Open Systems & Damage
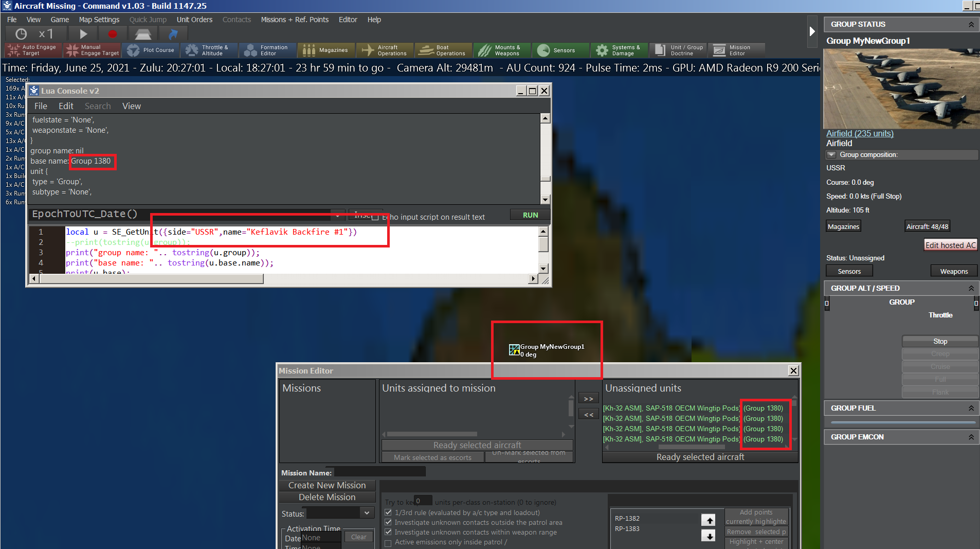The image size is (980, 549). tap(620, 50)
